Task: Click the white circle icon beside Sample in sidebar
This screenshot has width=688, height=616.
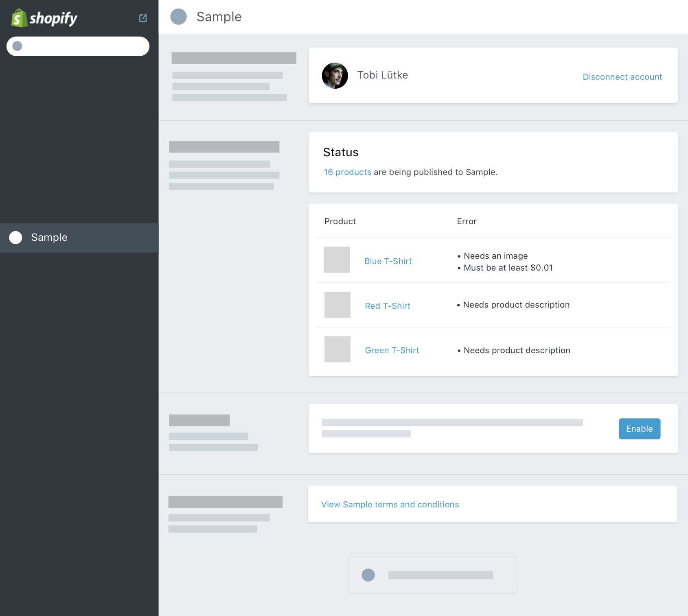Action: [15, 238]
